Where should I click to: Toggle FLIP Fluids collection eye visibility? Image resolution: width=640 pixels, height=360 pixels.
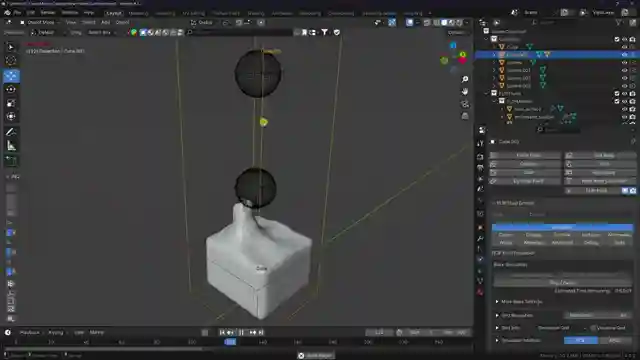coord(624,93)
